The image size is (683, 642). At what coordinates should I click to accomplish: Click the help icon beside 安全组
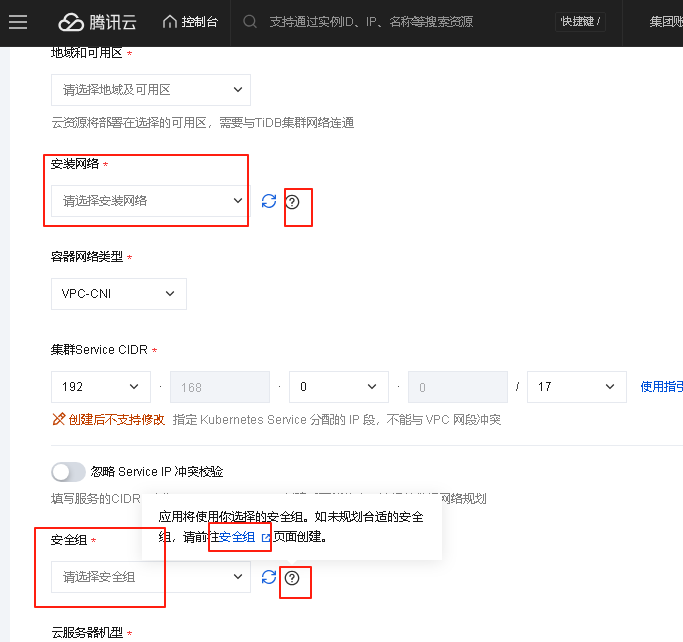tap(292, 577)
